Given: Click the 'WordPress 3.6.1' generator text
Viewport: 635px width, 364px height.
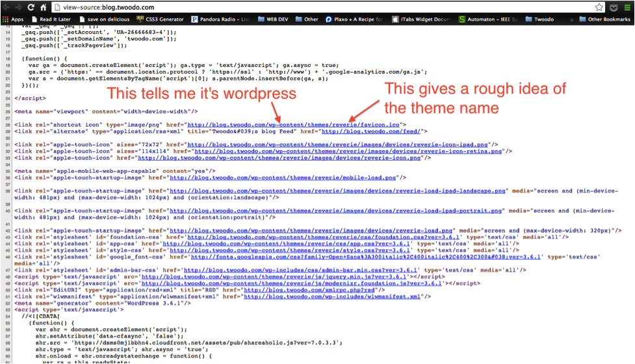Looking at the screenshot, I should 155,304.
